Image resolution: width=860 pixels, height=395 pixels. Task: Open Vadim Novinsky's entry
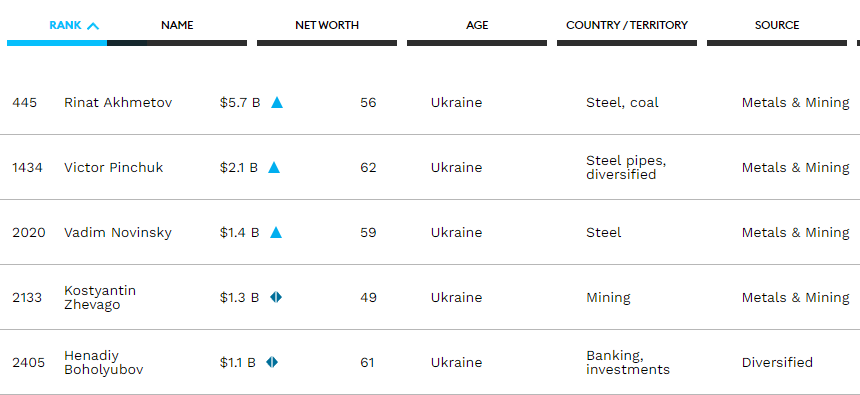[x=118, y=233]
